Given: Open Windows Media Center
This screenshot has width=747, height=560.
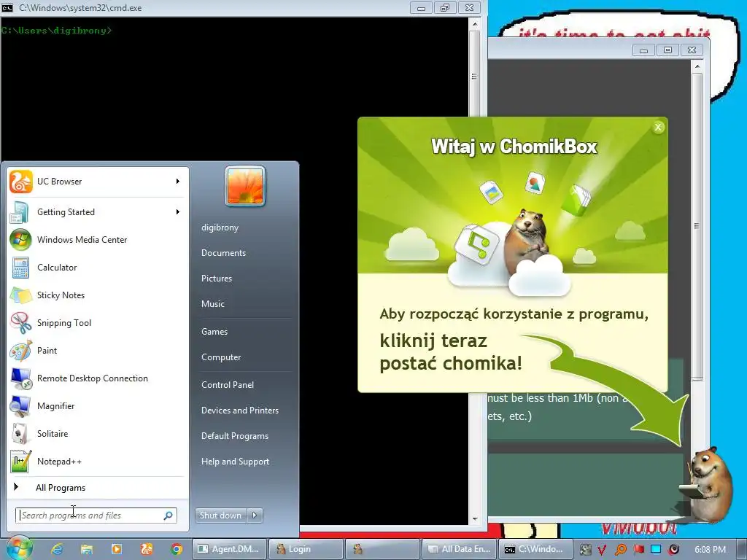Looking at the screenshot, I should click(x=97, y=239).
